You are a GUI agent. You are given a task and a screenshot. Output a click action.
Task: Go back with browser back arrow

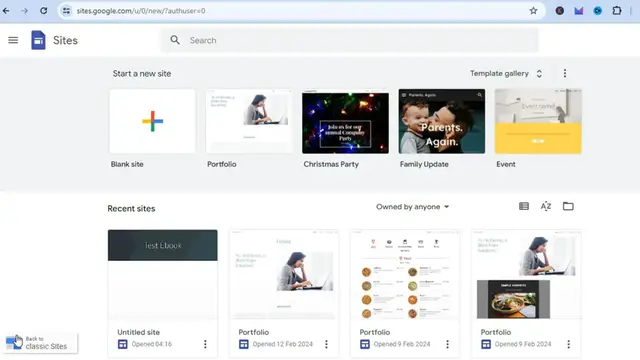(x=6, y=11)
